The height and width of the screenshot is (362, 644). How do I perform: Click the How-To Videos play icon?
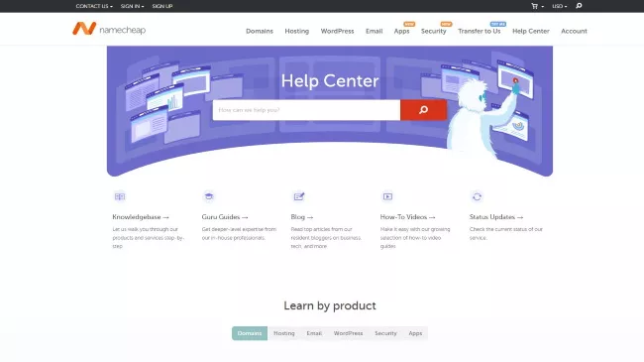click(387, 196)
